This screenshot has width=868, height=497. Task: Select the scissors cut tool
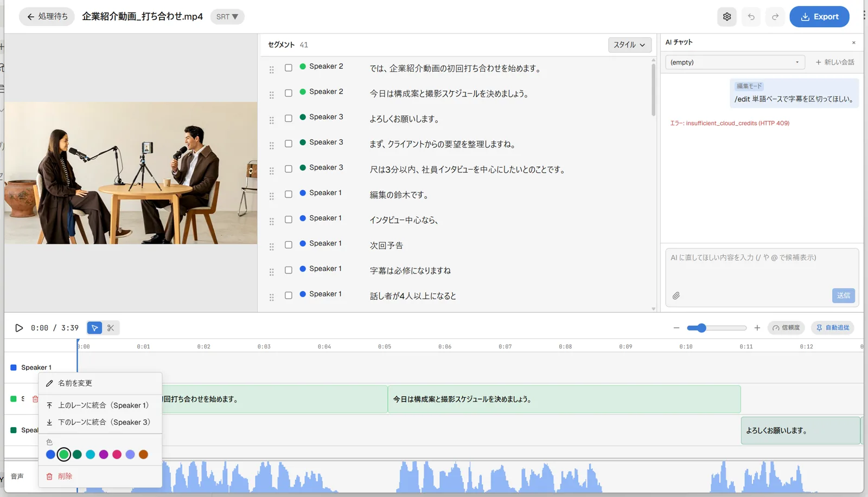pos(111,328)
